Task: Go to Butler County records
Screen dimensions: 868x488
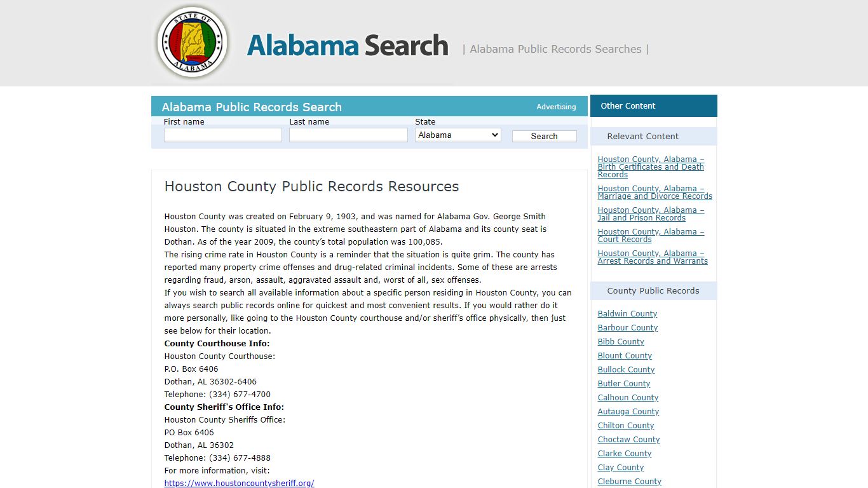Action: coord(624,384)
